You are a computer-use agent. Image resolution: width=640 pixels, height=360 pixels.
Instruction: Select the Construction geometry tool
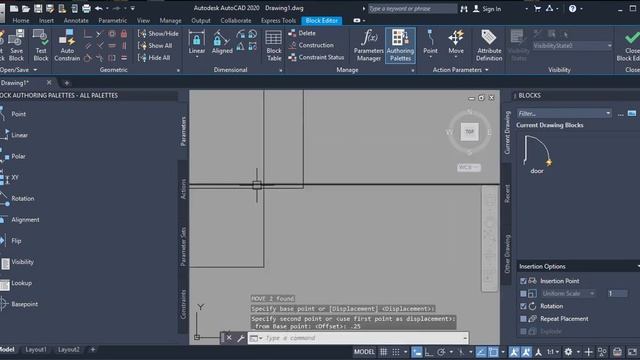[311, 45]
